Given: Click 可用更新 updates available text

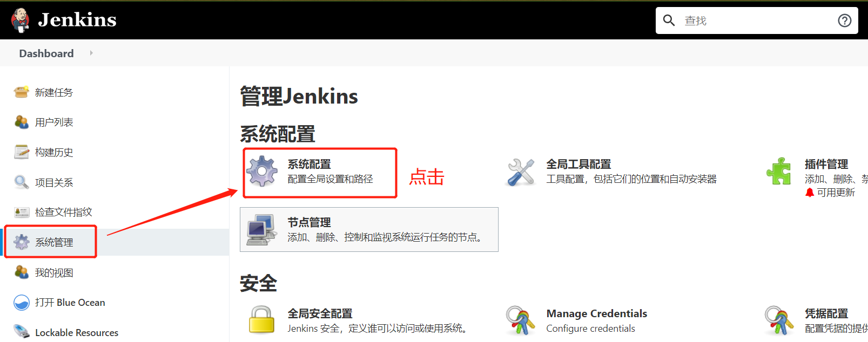Looking at the screenshot, I should point(836,193).
